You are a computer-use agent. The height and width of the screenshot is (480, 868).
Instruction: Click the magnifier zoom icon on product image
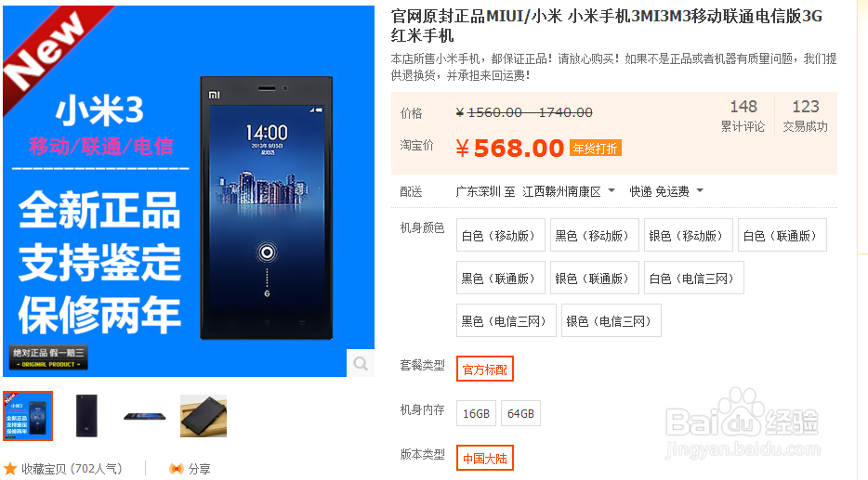361,363
